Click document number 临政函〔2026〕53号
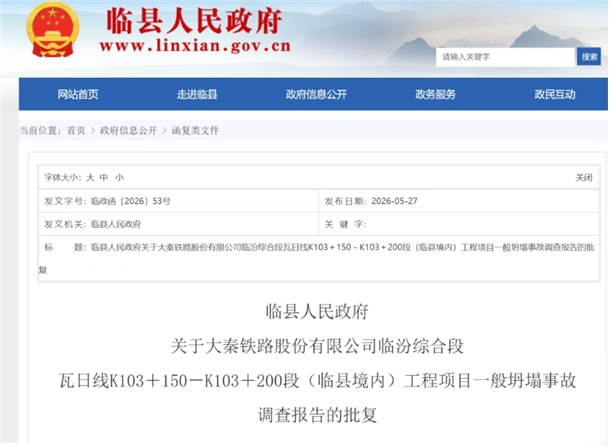The width and height of the screenshot is (610, 446). pyautogui.click(x=131, y=201)
